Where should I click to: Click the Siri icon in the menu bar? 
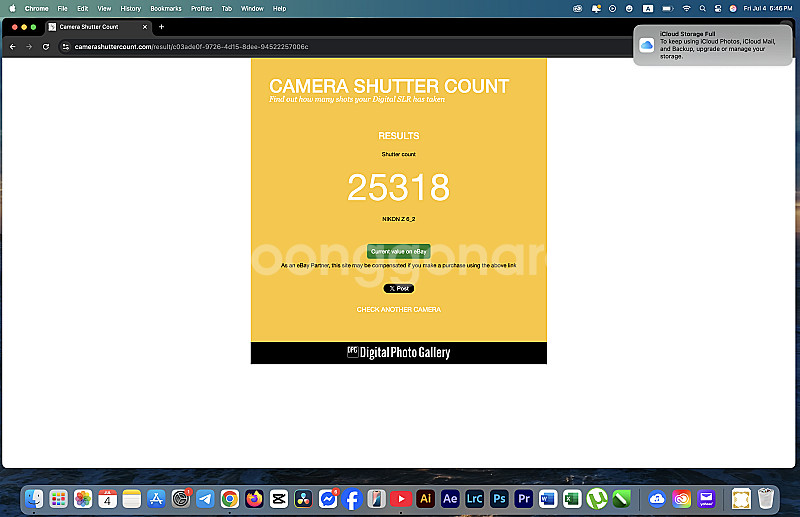pyautogui.click(x=733, y=9)
